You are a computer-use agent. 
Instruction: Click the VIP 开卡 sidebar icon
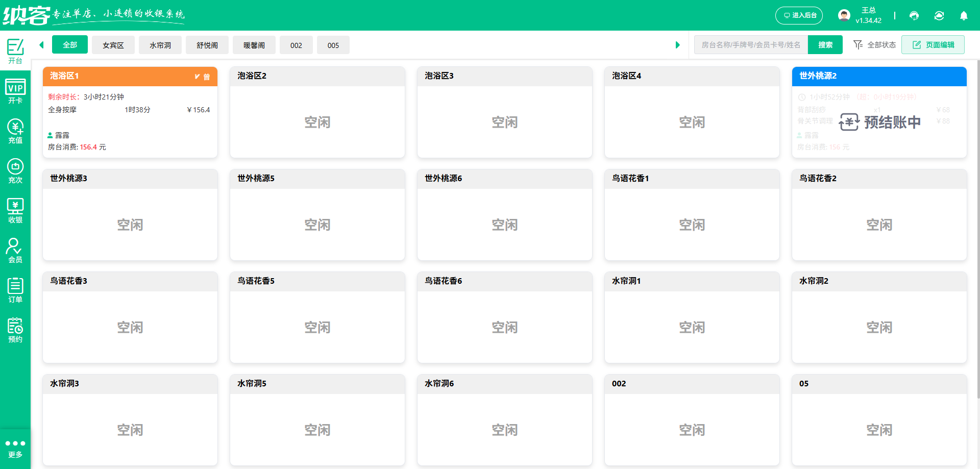coord(15,91)
